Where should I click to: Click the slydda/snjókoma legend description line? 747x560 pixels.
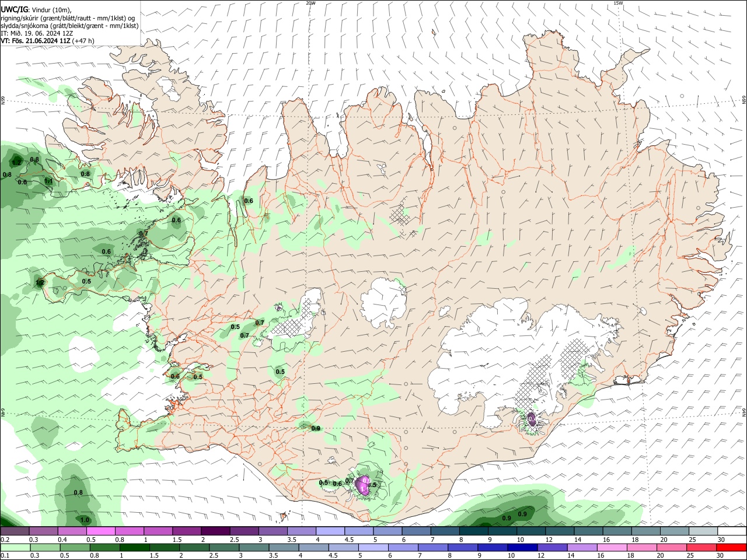click(x=69, y=26)
